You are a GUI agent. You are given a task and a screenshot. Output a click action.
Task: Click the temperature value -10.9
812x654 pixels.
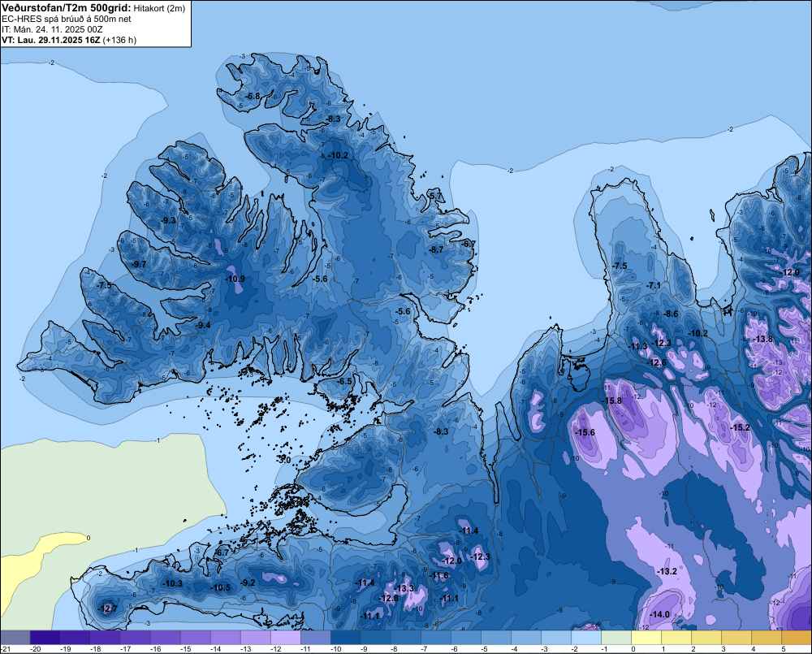(x=235, y=279)
